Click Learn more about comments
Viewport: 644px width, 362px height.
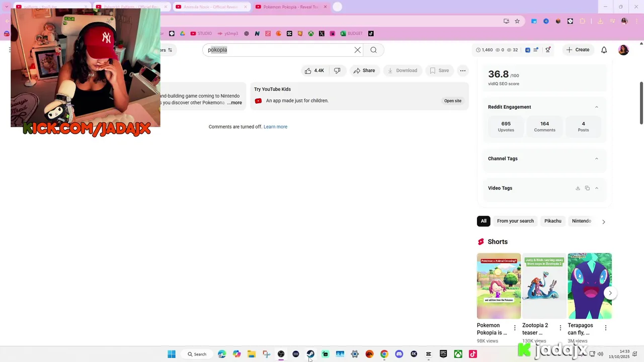tap(275, 127)
